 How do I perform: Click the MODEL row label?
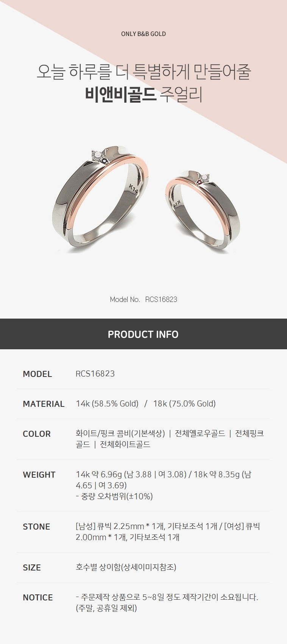(37, 374)
